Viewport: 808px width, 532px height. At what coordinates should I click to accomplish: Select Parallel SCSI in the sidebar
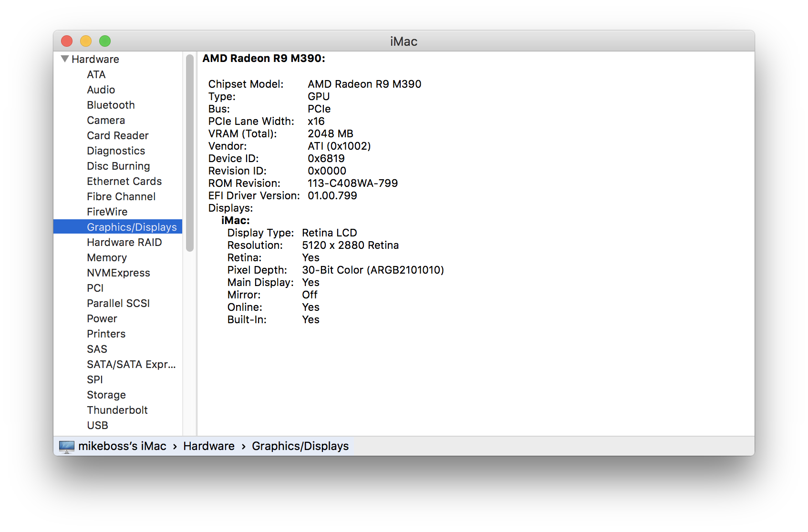[118, 303]
